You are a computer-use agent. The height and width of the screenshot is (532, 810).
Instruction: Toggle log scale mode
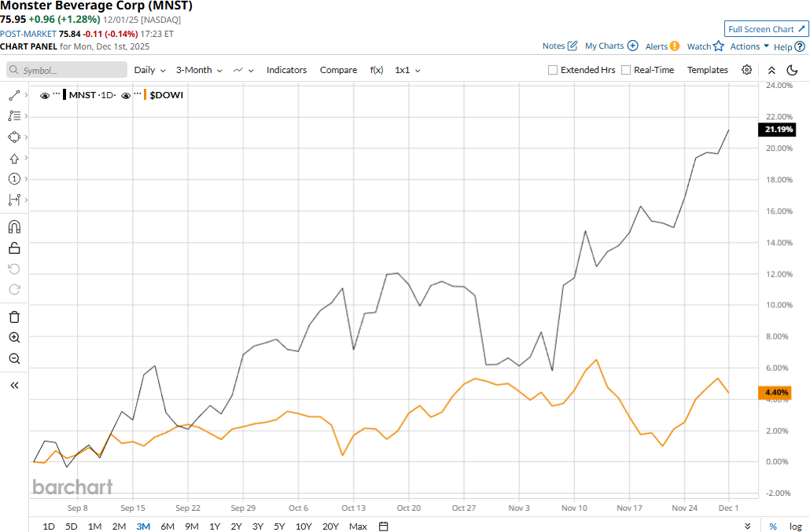tap(796, 526)
